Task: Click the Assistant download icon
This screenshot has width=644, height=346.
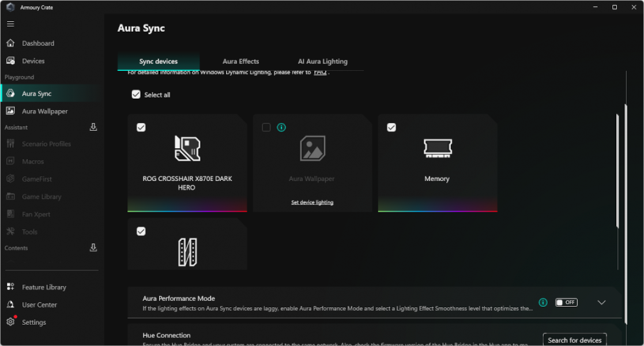Action: pyautogui.click(x=93, y=127)
